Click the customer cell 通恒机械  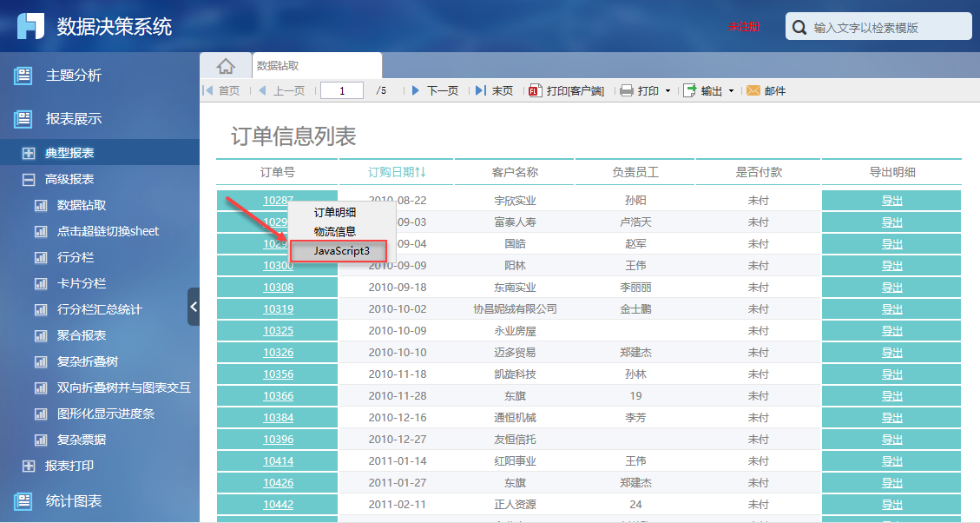click(515, 417)
